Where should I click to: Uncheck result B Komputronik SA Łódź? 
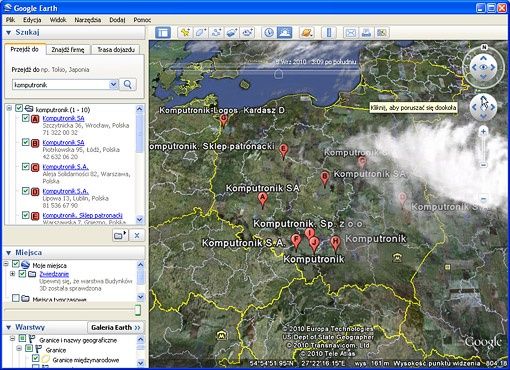pyautogui.click(x=26, y=142)
